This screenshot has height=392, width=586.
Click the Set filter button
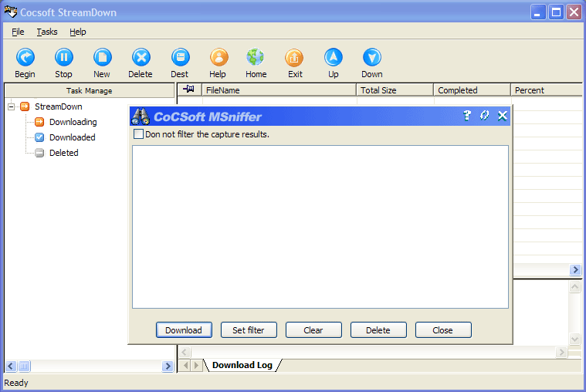tap(249, 330)
